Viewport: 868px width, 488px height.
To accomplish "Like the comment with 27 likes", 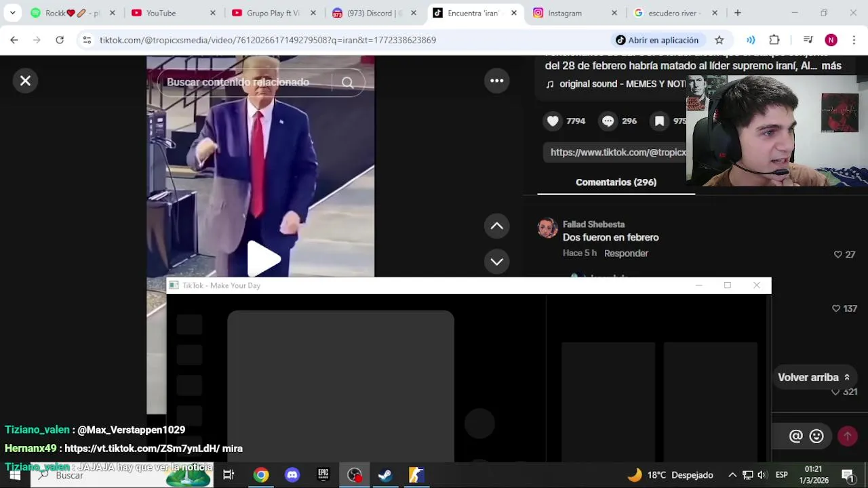I will (x=838, y=254).
